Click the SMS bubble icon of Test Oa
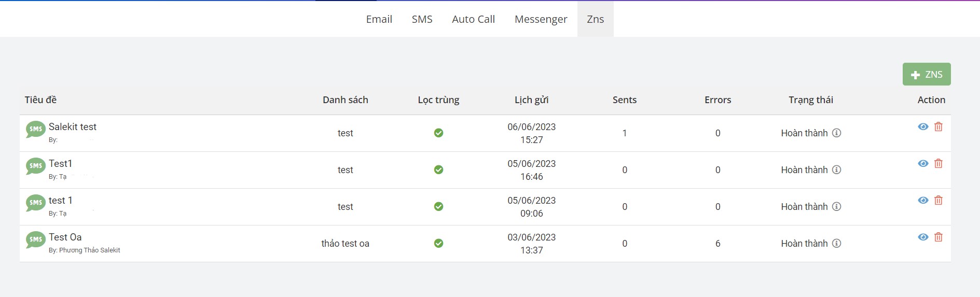The width and height of the screenshot is (980, 297). tap(36, 239)
